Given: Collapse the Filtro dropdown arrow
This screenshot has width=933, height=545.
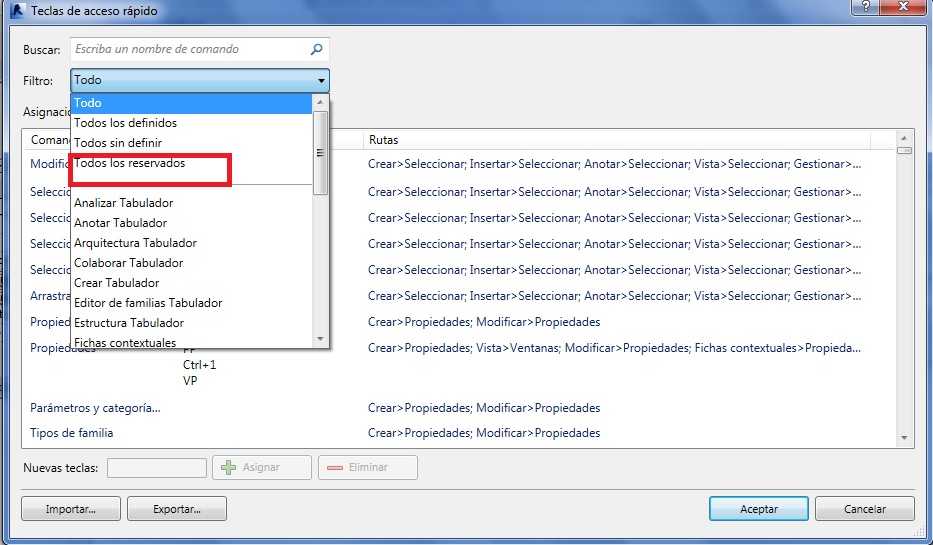Looking at the screenshot, I should coord(321,81).
